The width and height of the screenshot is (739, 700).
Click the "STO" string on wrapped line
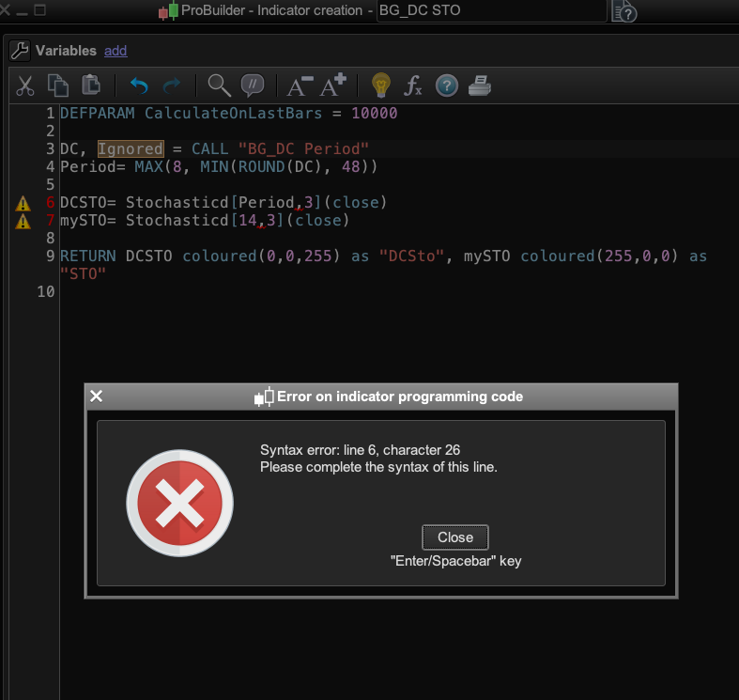tap(83, 274)
